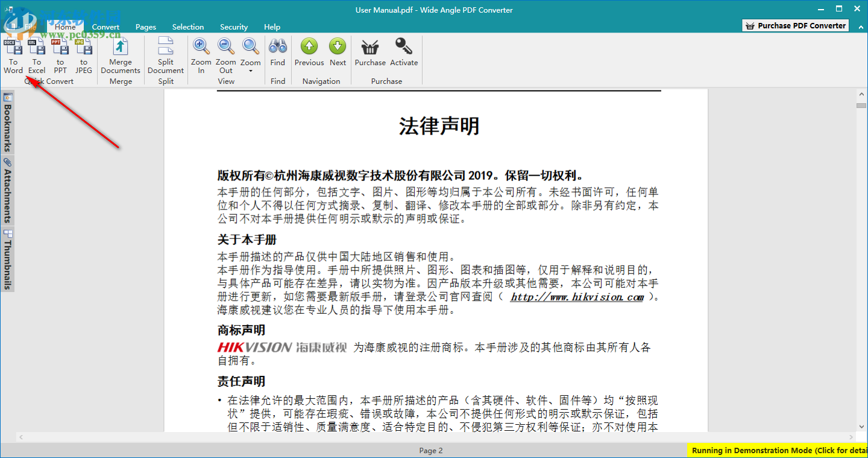Open the Pages ribbon tab
Image resolution: width=868 pixels, height=458 pixels.
(x=146, y=27)
